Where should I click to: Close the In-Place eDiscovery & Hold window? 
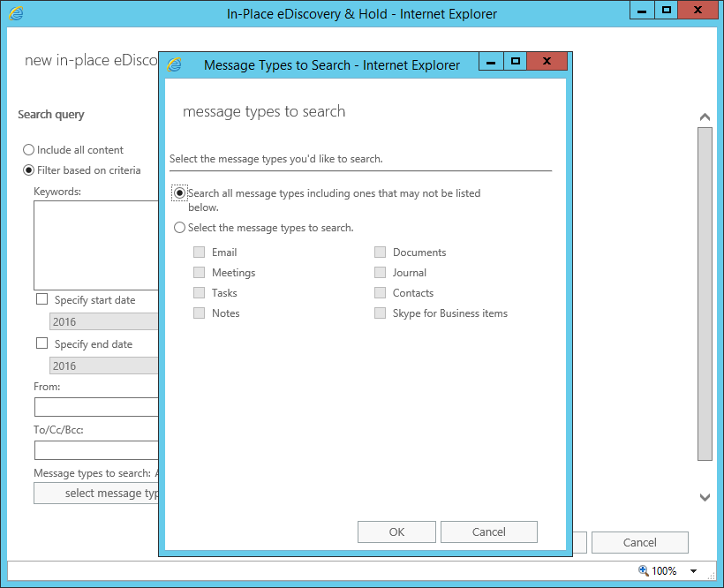point(698,11)
